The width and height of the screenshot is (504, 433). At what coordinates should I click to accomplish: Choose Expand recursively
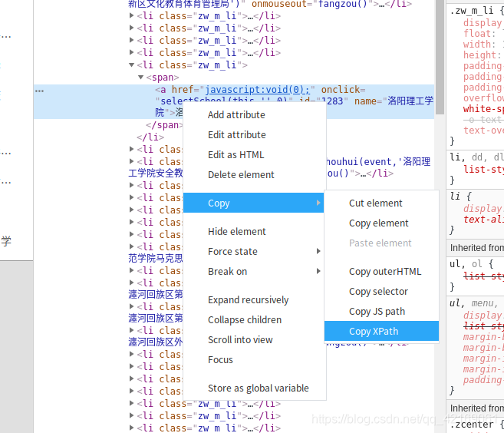248,300
